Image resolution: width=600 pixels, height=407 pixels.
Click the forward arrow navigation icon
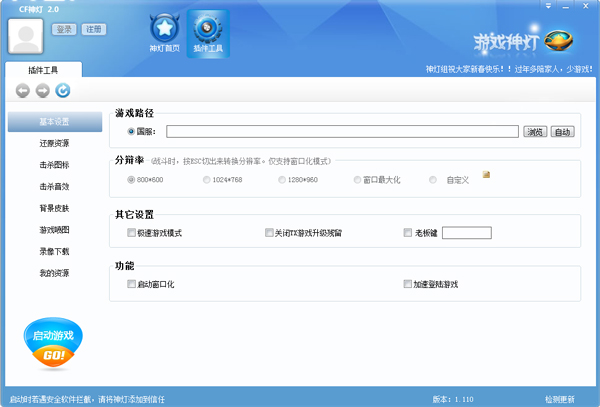tap(43, 91)
